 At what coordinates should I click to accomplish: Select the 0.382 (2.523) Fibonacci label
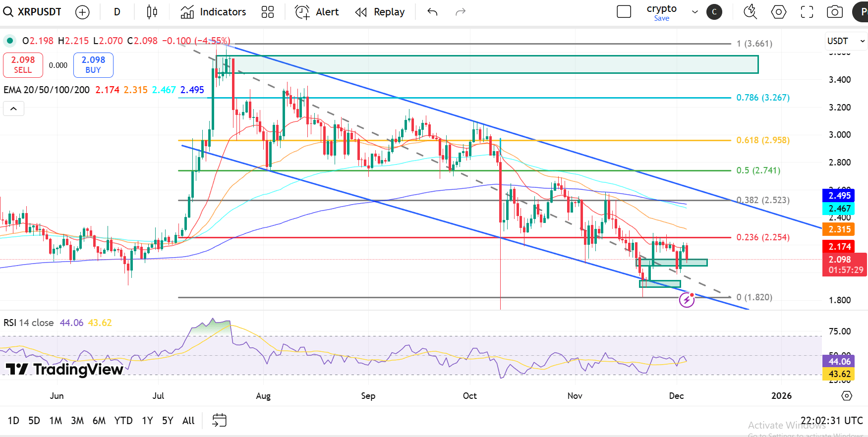(x=763, y=200)
